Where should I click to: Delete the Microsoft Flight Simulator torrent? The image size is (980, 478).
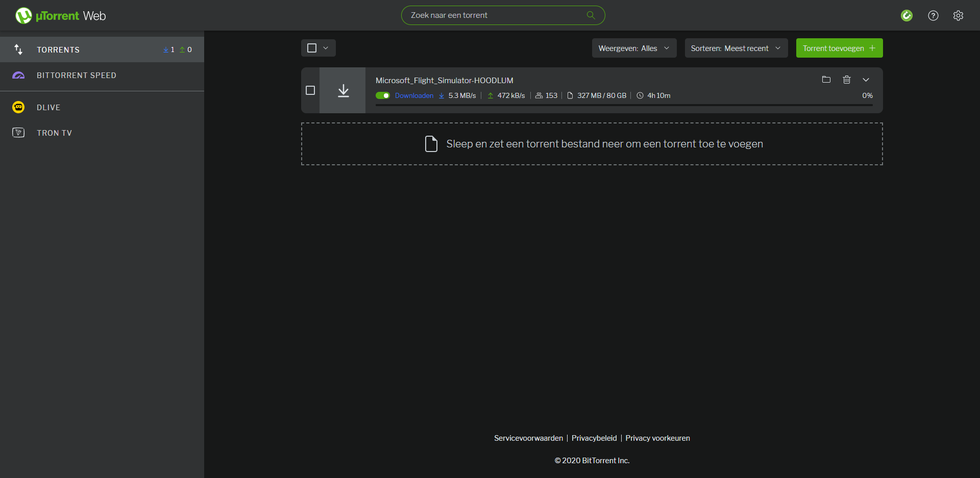(x=847, y=80)
